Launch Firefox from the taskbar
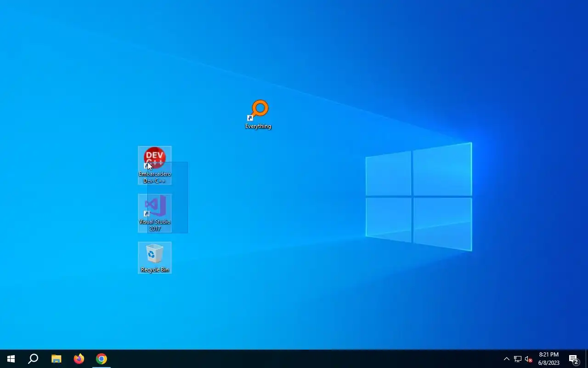The width and height of the screenshot is (588, 368). point(79,359)
